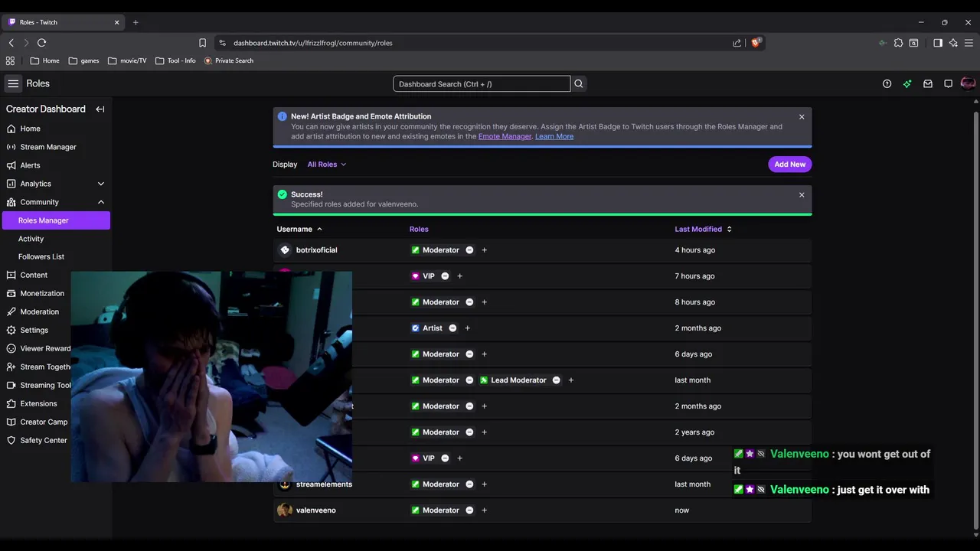Sort the table by Last Modified
The width and height of the screenshot is (980, 551).
click(703, 229)
